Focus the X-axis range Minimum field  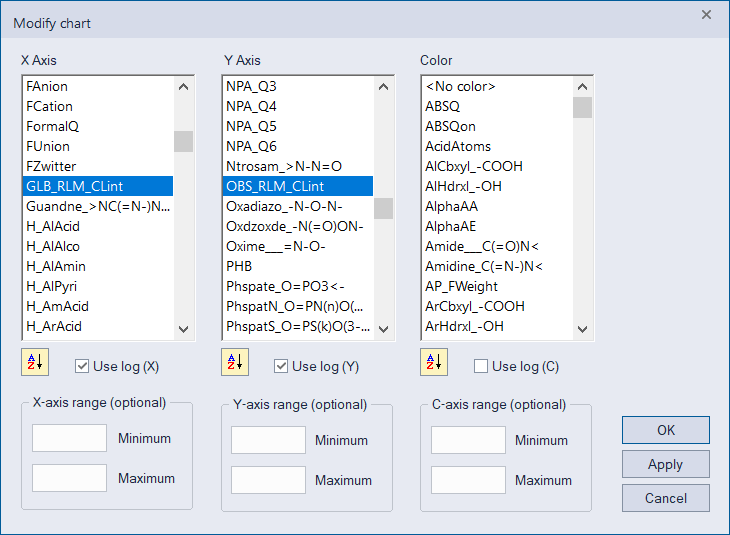(69, 438)
